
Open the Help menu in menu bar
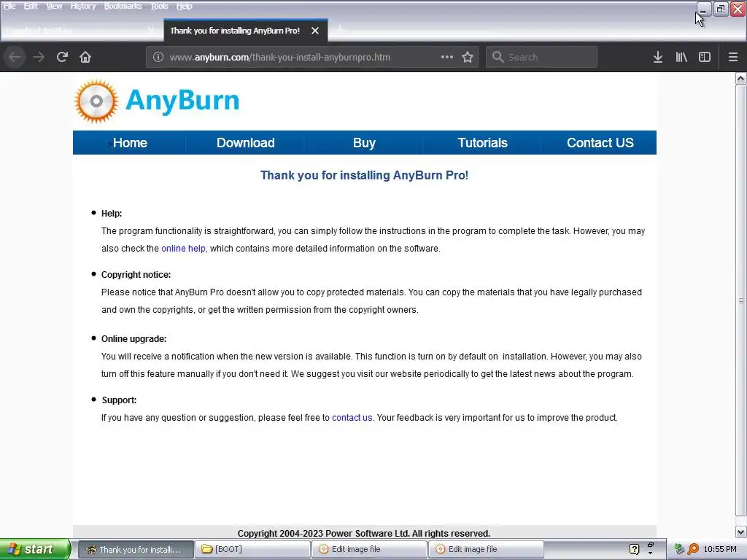tap(185, 6)
